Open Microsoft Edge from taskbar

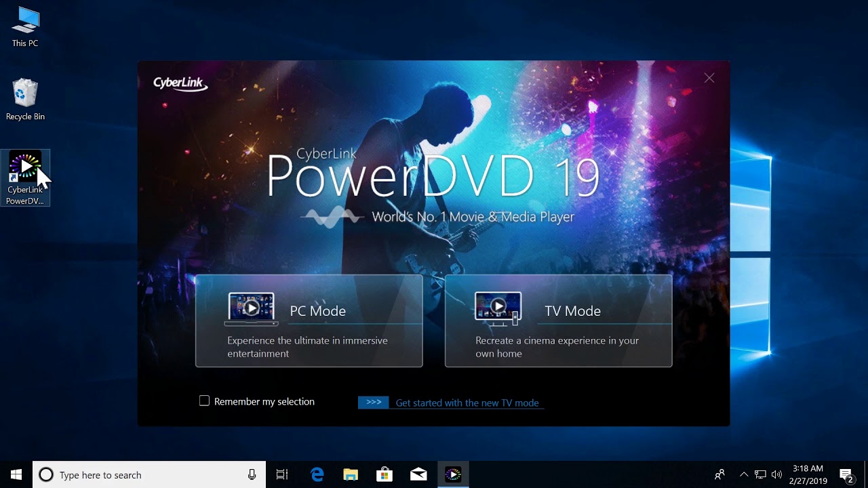[x=317, y=474]
